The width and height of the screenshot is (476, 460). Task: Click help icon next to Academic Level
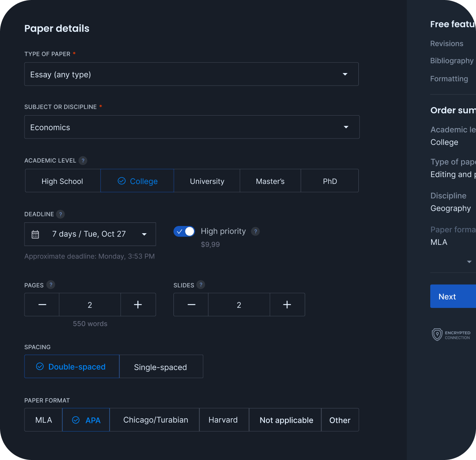[x=83, y=161]
